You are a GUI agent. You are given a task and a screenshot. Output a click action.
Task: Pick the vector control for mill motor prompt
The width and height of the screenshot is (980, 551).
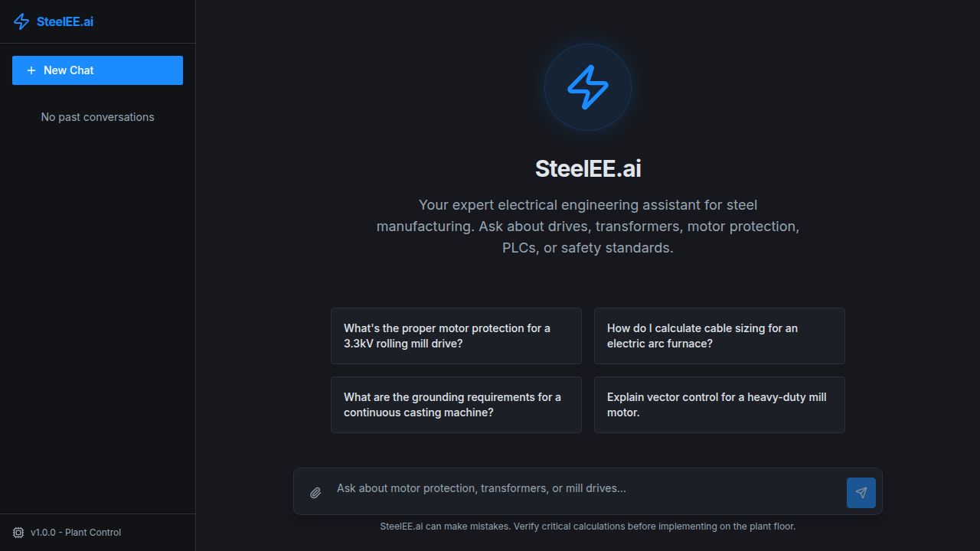pos(719,404)
